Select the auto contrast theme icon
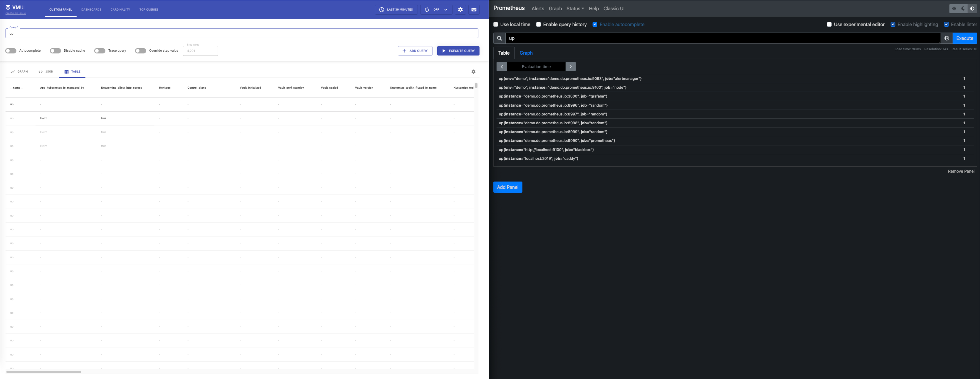This screenshot has width=980, height=379. (972, 8)
